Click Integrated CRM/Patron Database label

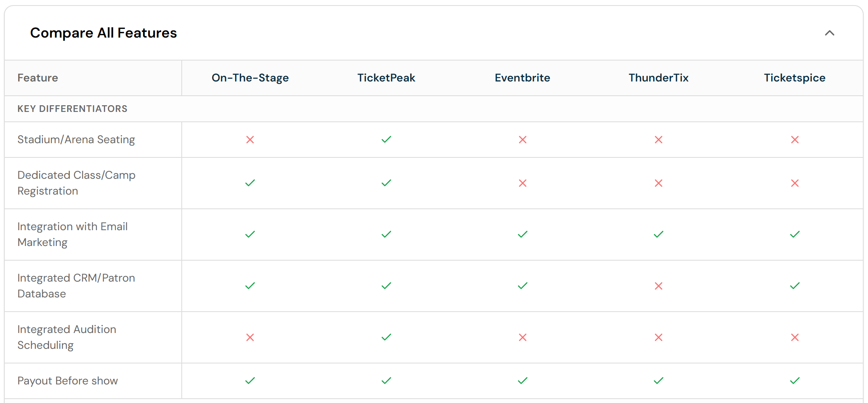click(76, 286)
